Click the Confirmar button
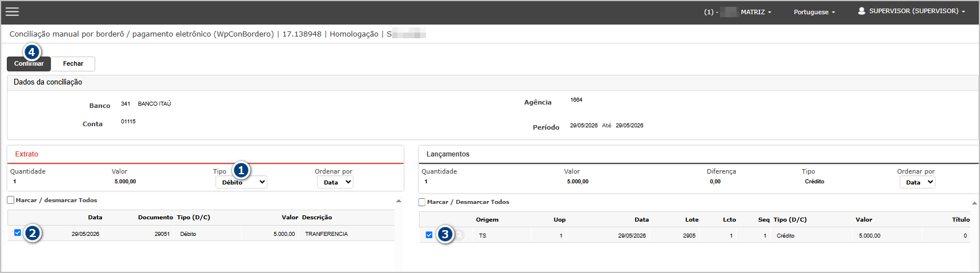Viewport: 980px width, 273px height. pyautogui.click(x=29, y=63)
